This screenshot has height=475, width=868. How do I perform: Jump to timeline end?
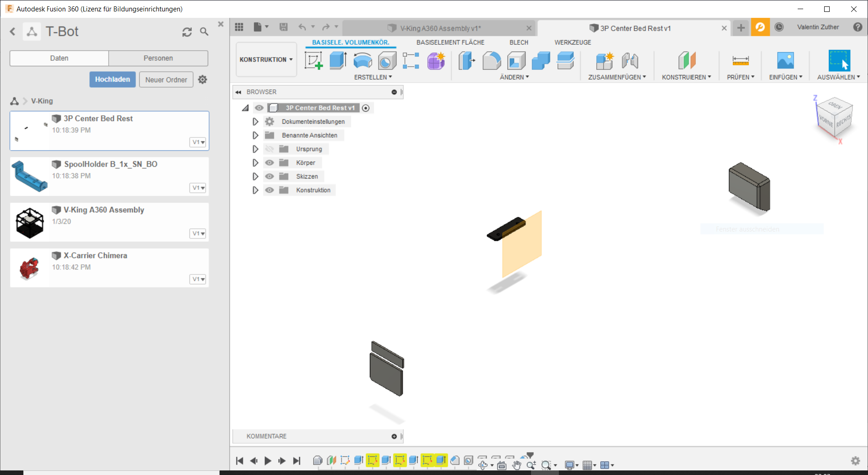click(x=297, y=461)
